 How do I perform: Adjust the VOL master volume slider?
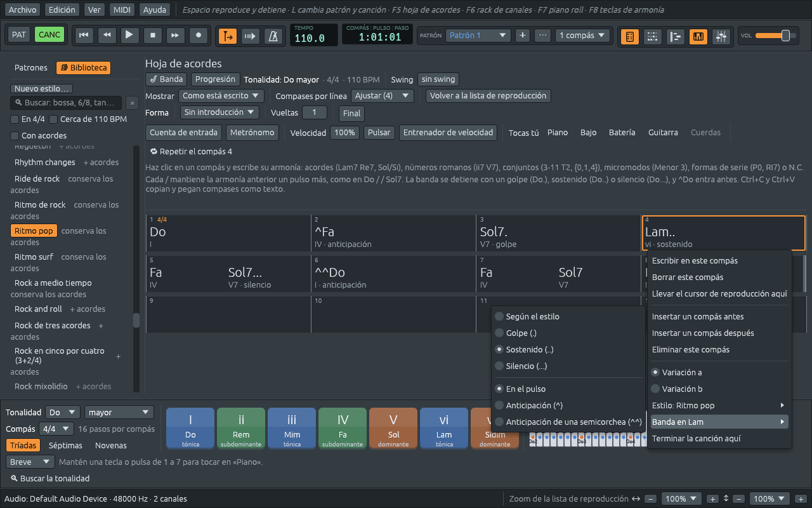pyautogui.click(x=775, y=36)
